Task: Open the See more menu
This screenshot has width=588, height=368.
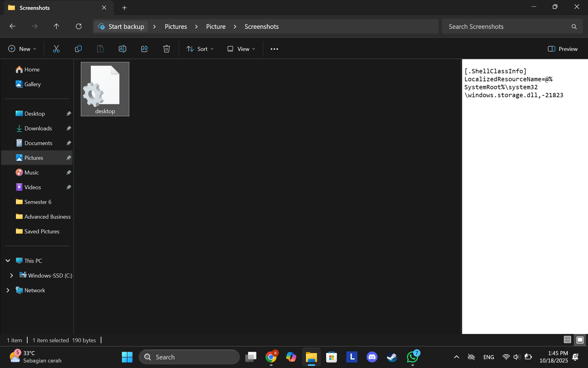Action: pos(274,49)
